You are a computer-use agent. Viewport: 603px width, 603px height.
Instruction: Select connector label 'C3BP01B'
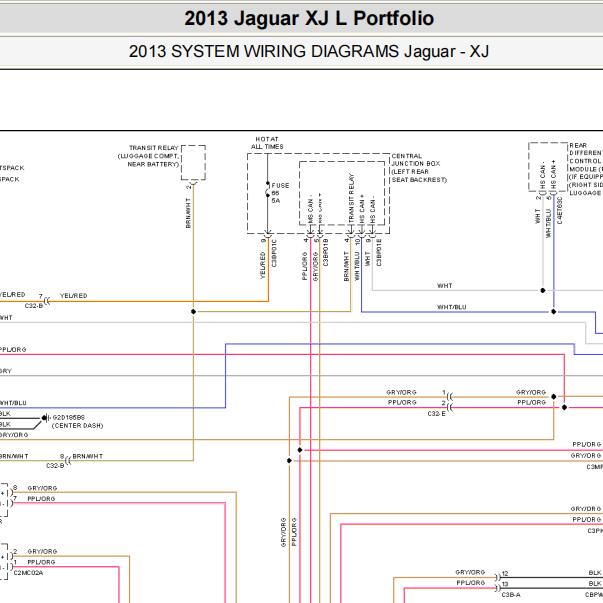(326, 252)
